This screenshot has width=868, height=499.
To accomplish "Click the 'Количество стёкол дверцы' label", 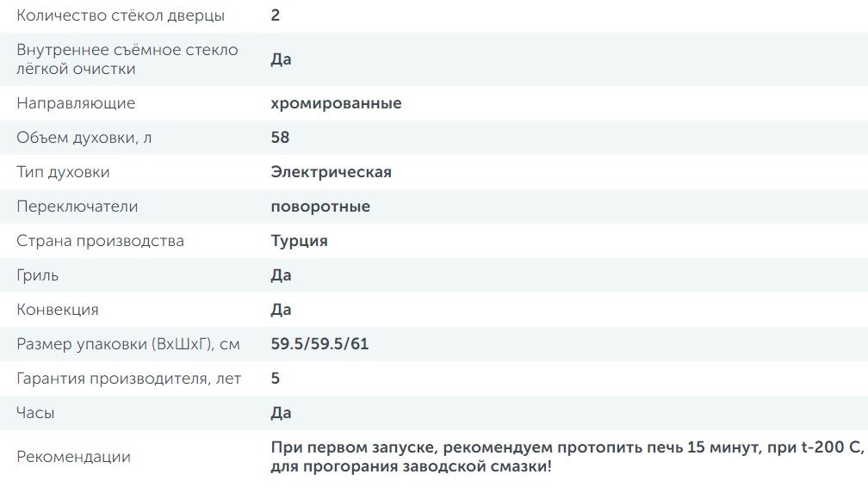I will [121, 16].
